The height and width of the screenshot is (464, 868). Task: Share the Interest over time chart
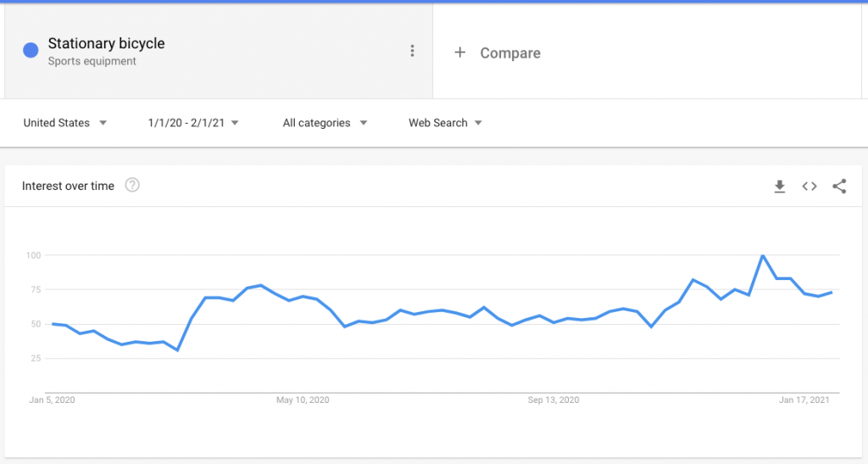coord(839,187)
